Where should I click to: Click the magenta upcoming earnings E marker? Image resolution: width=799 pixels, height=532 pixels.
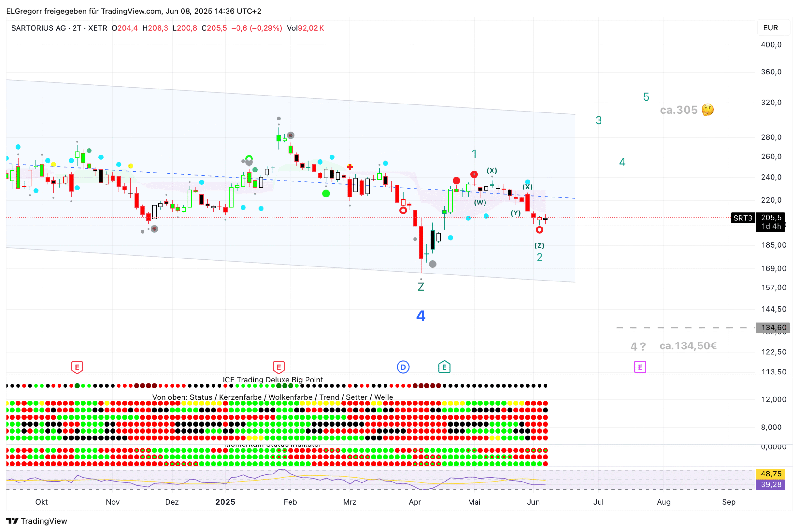640,367
